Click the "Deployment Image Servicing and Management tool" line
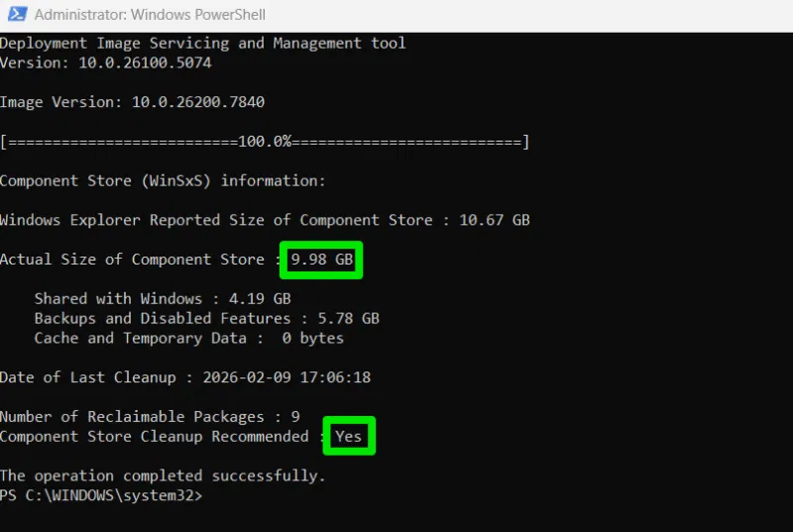Image resolution: width=793 pixels, height=532 pixels. pos(202,44)
